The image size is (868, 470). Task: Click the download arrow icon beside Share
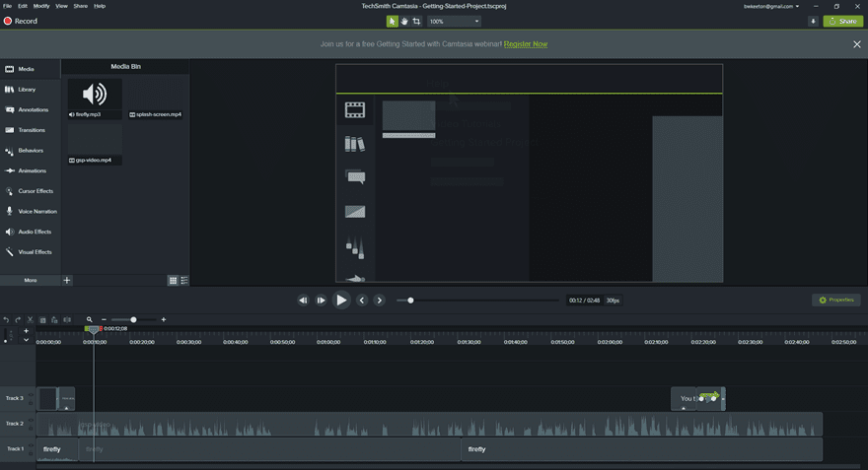tap(813, 21)
